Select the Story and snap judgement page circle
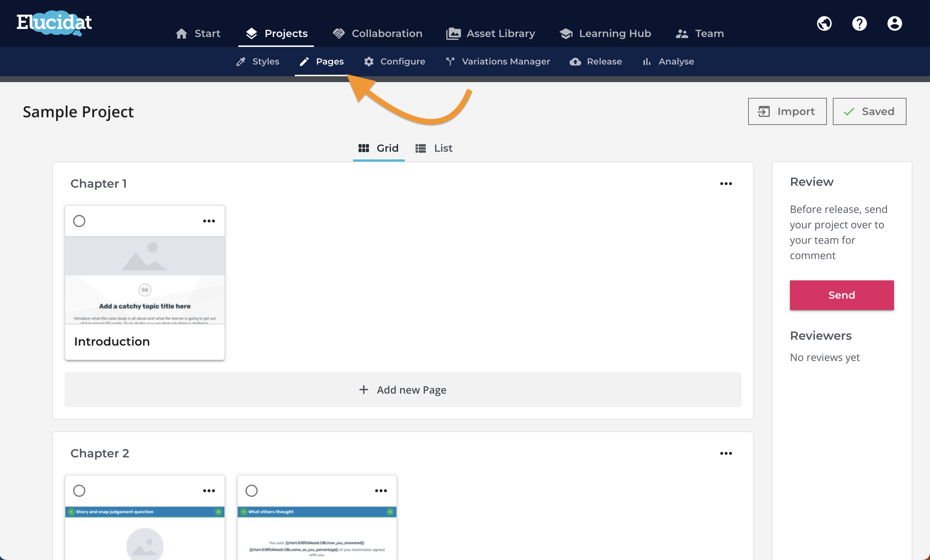The height and width of the screenshot is (560, 930). 79,491
